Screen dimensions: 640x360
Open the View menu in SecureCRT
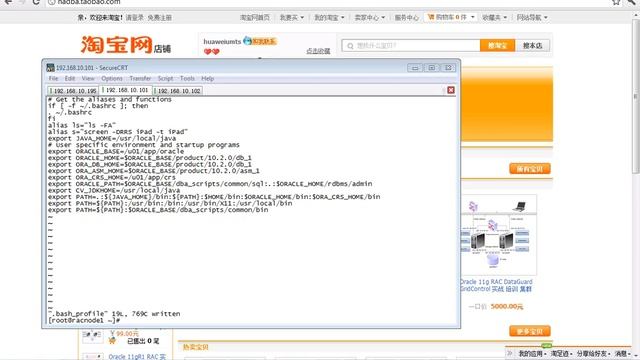coord(88,78)
